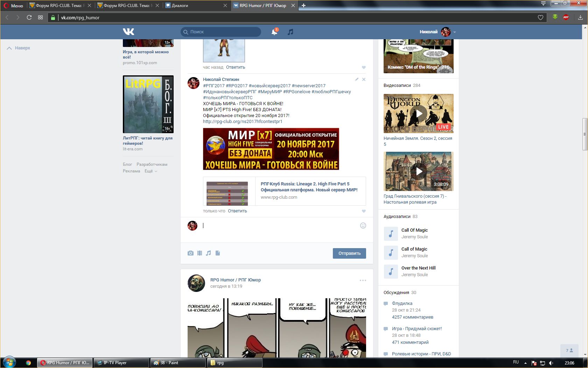Open the Opera tab list menu icon
Viewport: 588px width, 368px height.
click(543, 4)
